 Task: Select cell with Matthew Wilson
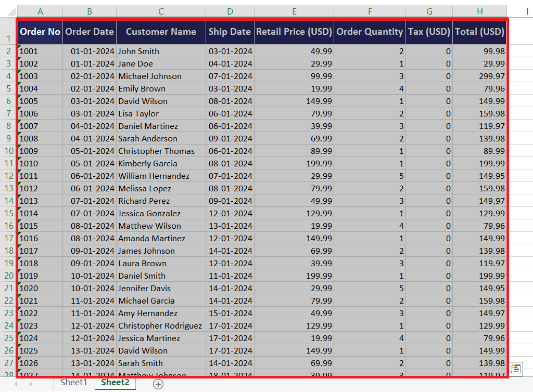coord(161,226)
